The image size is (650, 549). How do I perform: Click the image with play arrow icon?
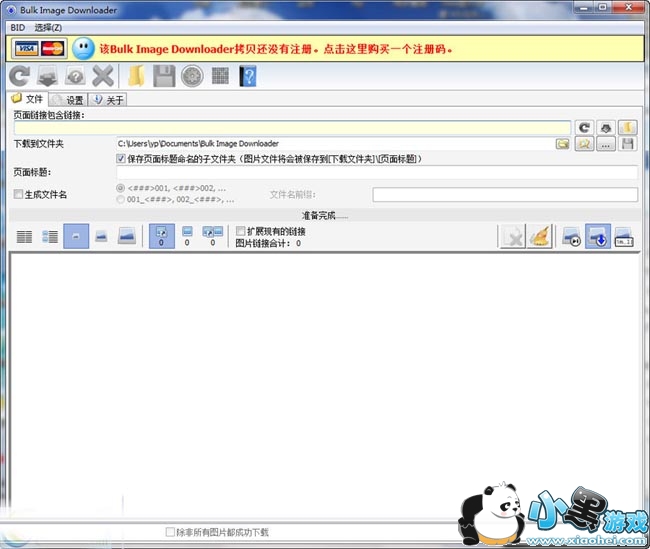(x=571, y=237)
